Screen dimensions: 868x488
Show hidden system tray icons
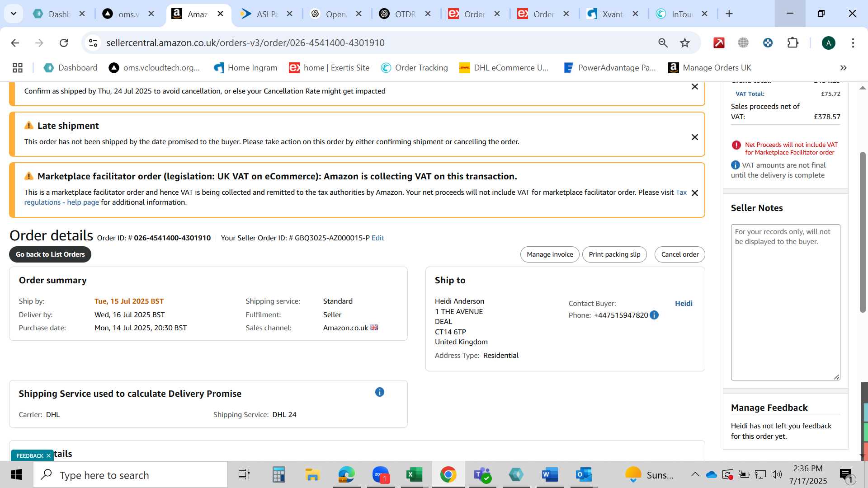pyautogui.click(x=695, y=474)
